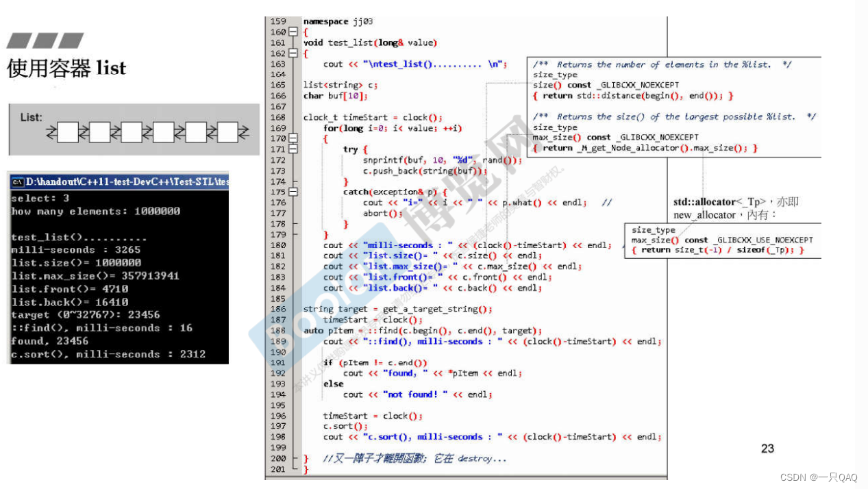Click the 'std::allocator<_Tp>' annotation text
868x489 pixels.
point(719,201)
